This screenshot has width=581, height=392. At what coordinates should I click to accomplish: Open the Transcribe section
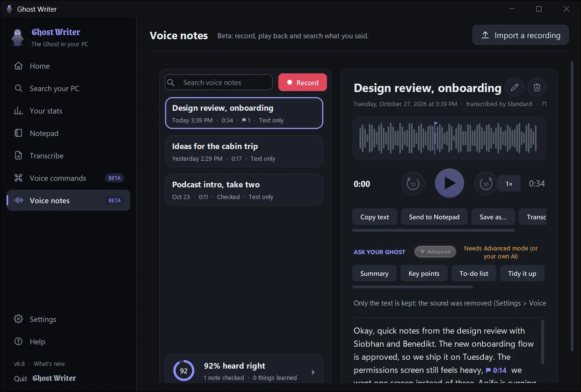pos(68,156)
